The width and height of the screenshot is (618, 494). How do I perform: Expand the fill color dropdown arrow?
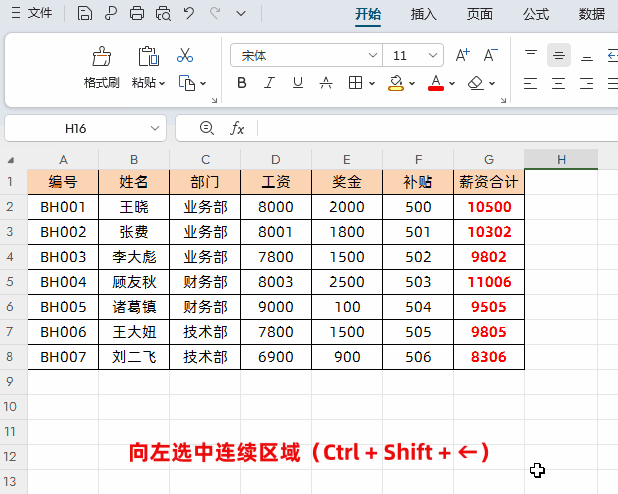[x=412, y=84]
